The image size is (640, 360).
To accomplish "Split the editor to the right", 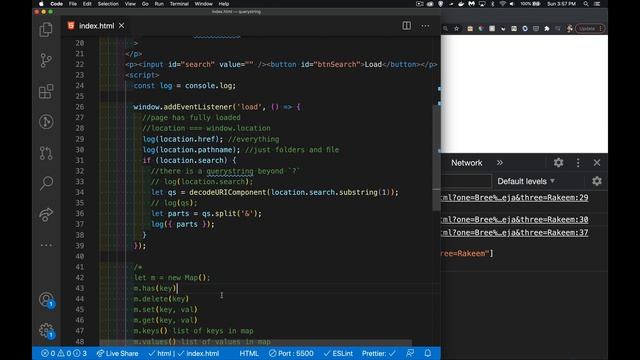I will (407, 26).
